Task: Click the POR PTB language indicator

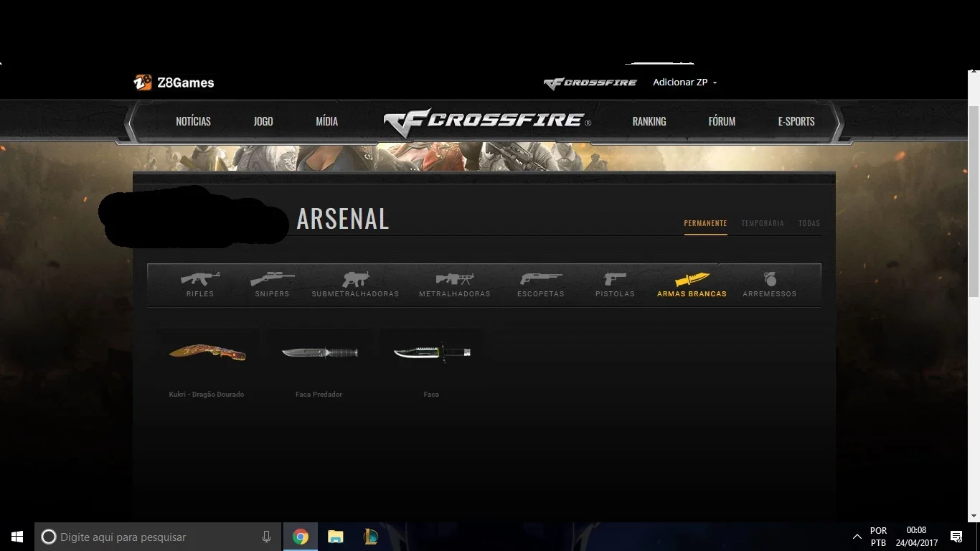Action: tap(878, 537)
